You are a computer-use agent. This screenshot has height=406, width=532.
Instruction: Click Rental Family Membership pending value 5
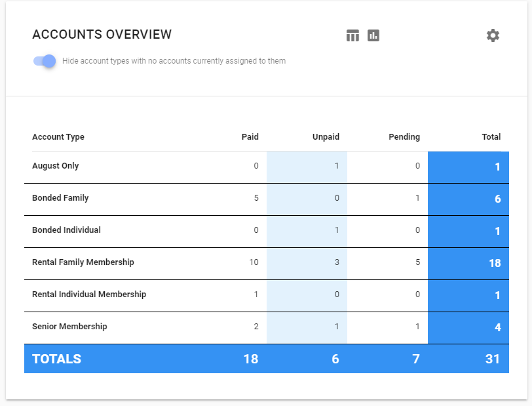click(417, 262)
